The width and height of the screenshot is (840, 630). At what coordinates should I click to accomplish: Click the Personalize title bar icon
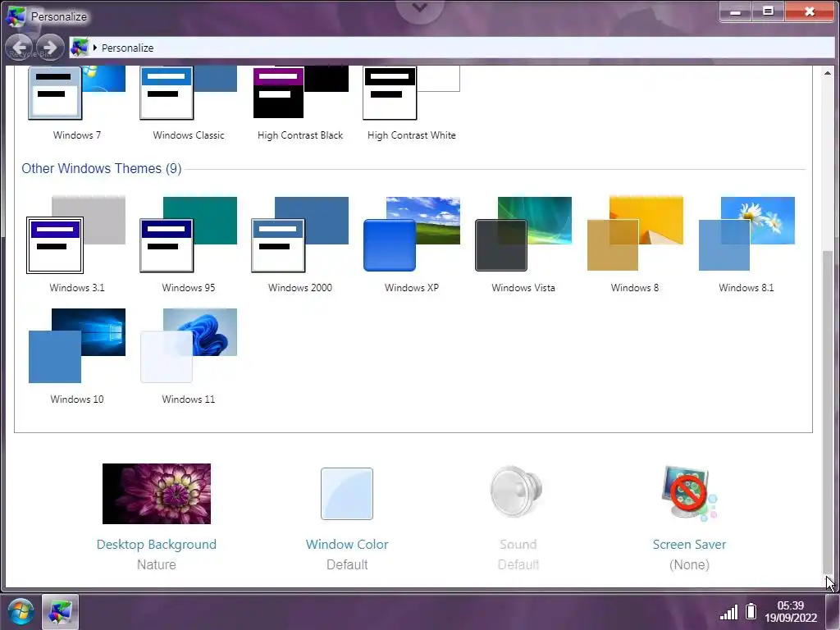coord(16,16)
